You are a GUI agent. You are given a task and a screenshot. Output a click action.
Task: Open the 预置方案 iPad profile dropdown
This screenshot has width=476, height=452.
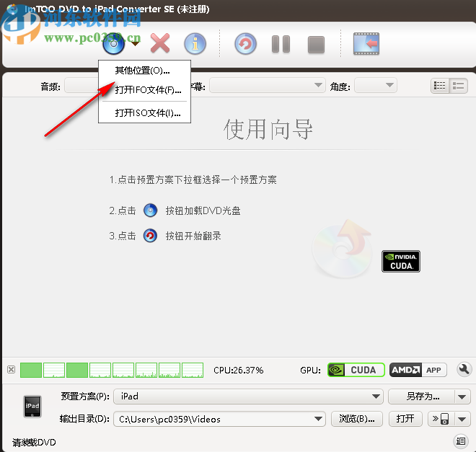[248, 396]
